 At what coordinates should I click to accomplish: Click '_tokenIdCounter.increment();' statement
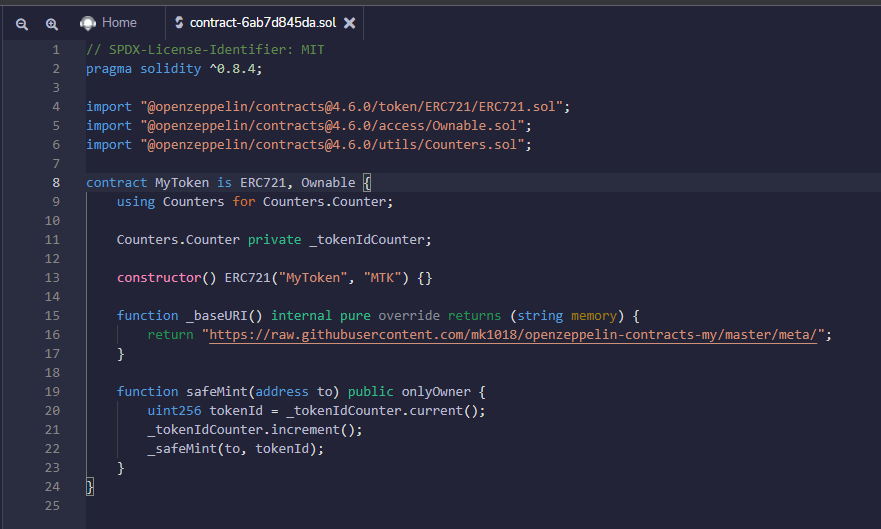[x=255, y=430]
